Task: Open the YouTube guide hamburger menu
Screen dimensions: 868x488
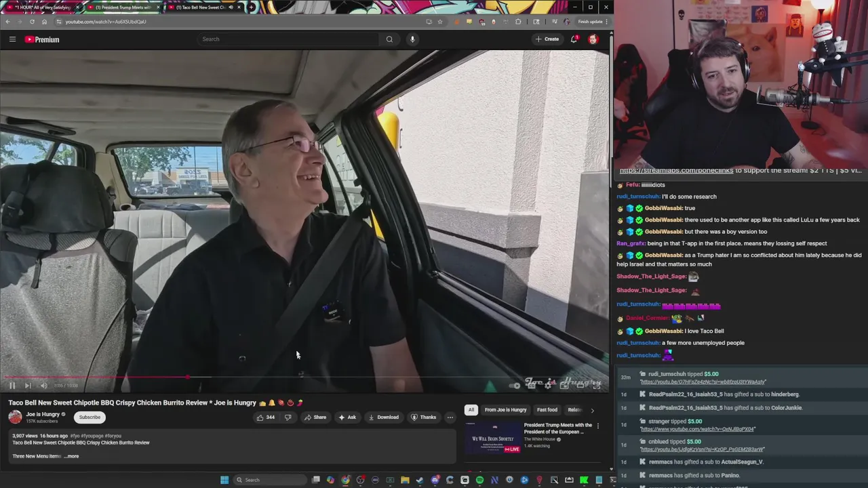Action: coord(12,39)
